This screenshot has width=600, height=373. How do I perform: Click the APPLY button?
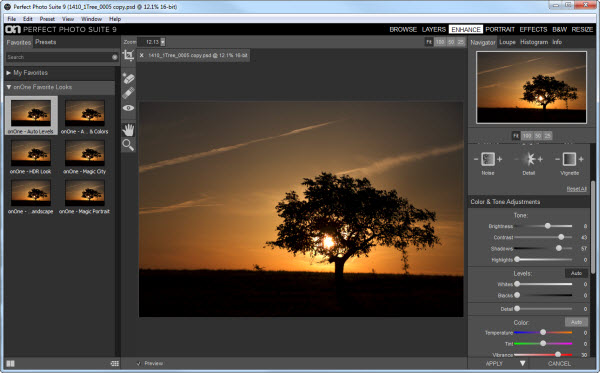[494, 363]
